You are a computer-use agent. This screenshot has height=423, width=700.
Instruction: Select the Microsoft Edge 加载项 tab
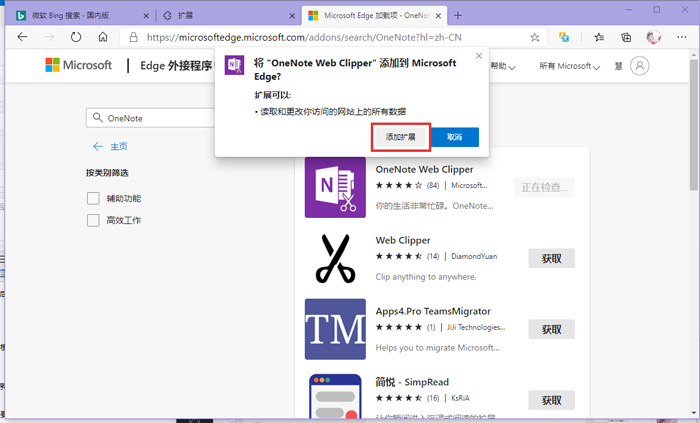pos(374,16)
